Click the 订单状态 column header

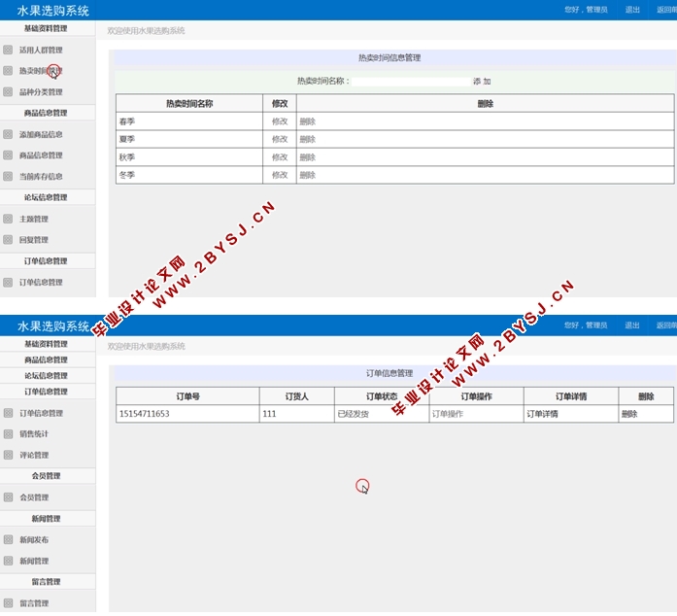(382, 396)
